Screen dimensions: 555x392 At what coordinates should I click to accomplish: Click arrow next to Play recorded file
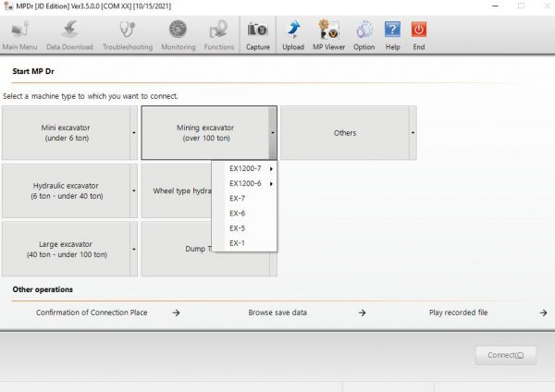[543, 312]
